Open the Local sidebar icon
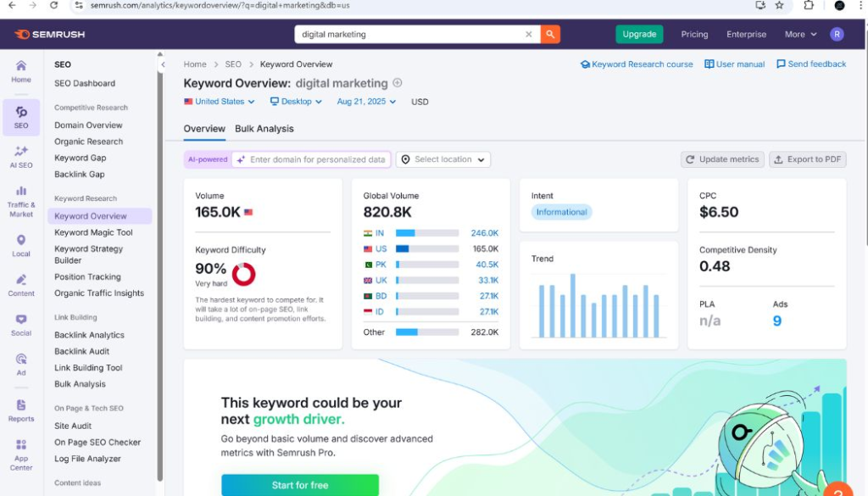 pyautogui.click(x=21, y=246)
